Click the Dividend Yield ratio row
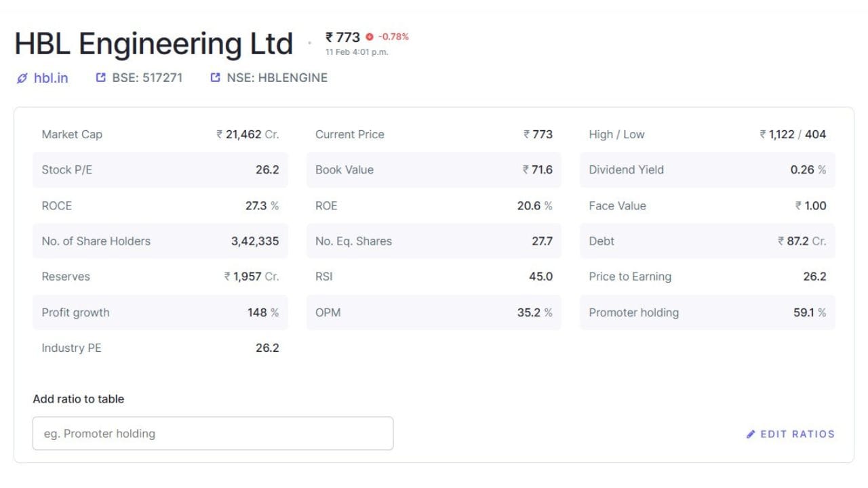The width and height of the screenshot is (868, 488). pyautogui.click(x=707, y=170)
